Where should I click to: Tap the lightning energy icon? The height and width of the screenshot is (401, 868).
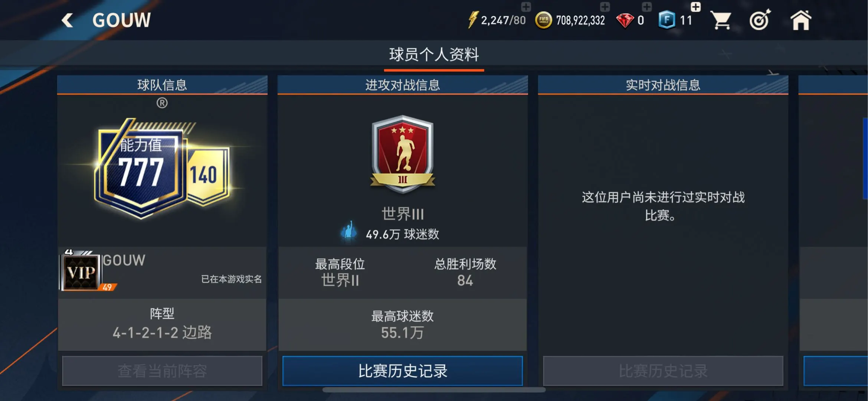(472, 20)
